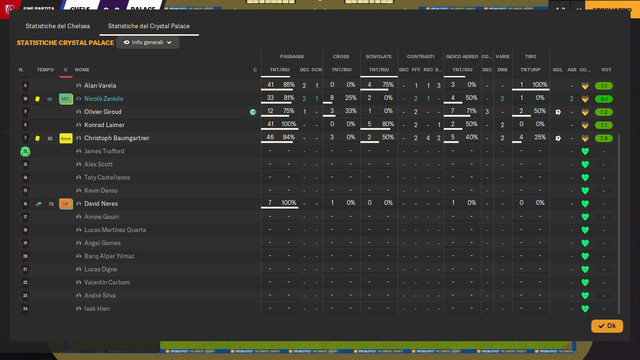Click Lucas Digne's green condition heart
This screenshot has height=360, width=640.
point(585,269)
